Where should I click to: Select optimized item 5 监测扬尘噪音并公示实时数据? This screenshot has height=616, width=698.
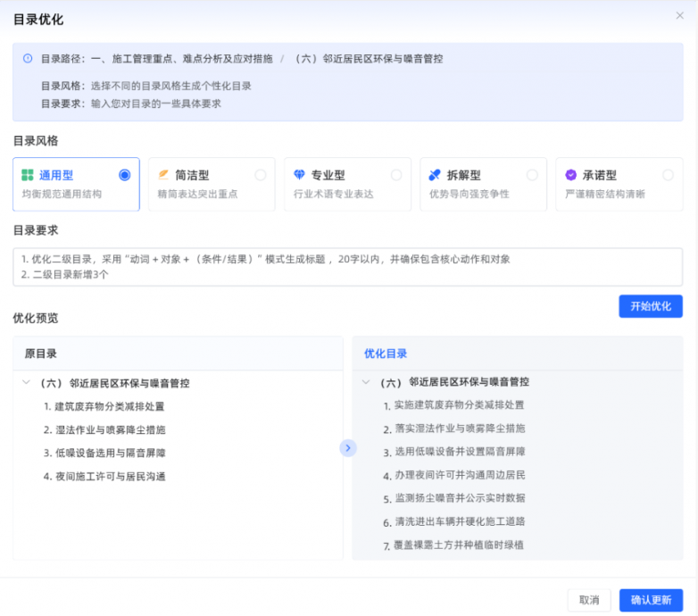[454, 498]
